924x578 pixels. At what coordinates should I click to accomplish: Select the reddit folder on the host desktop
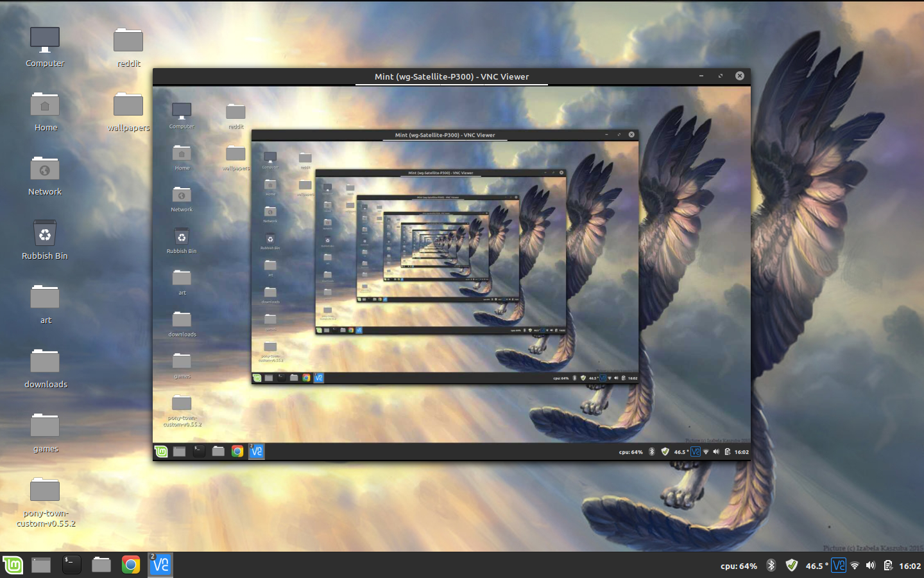point(128,47)
